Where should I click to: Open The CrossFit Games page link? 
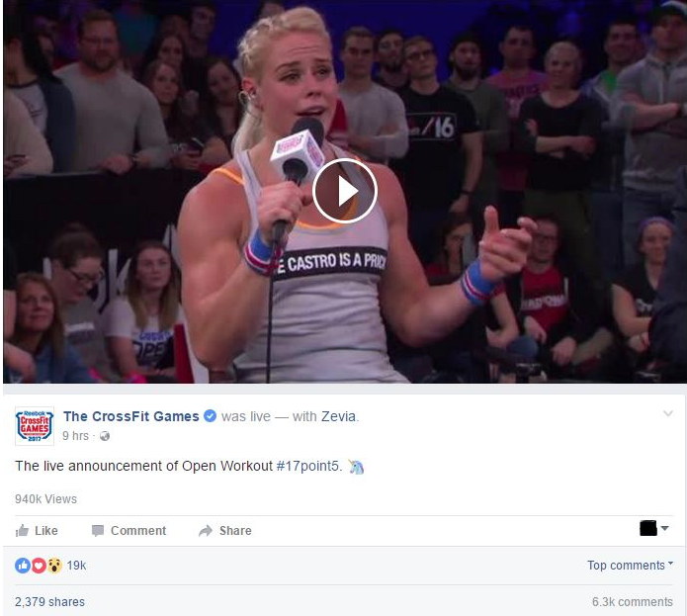(x=131, y=416)
